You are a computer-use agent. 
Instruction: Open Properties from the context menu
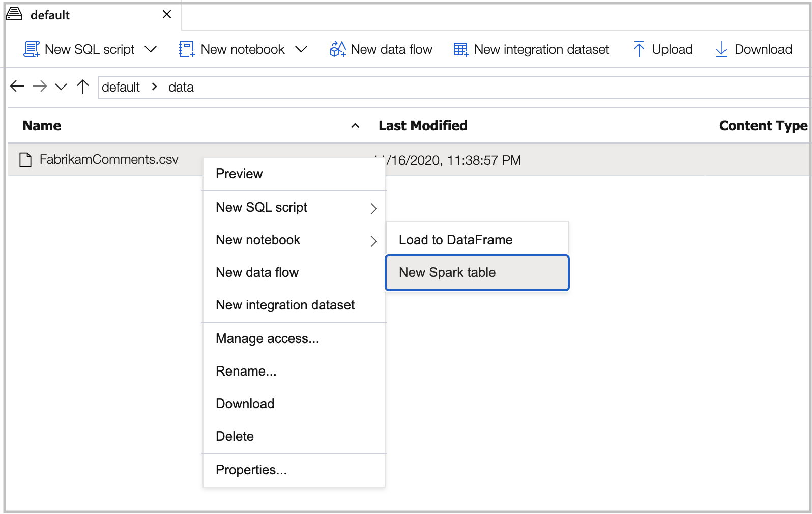pyautogui.click(x=251, y=470)
